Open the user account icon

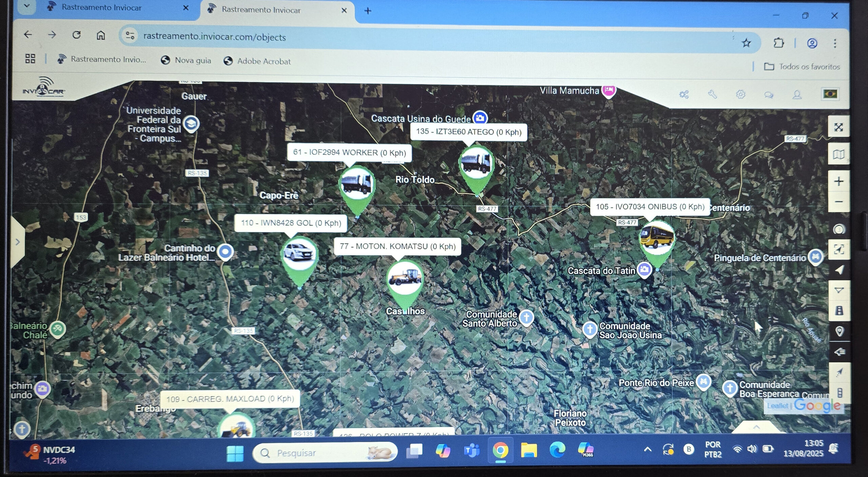[797, 95]
